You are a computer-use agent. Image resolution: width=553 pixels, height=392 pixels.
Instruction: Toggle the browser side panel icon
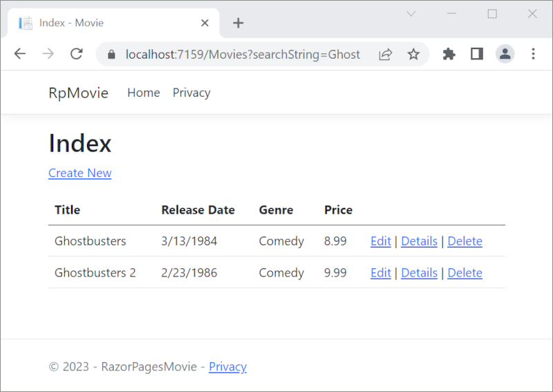(477, 54)
